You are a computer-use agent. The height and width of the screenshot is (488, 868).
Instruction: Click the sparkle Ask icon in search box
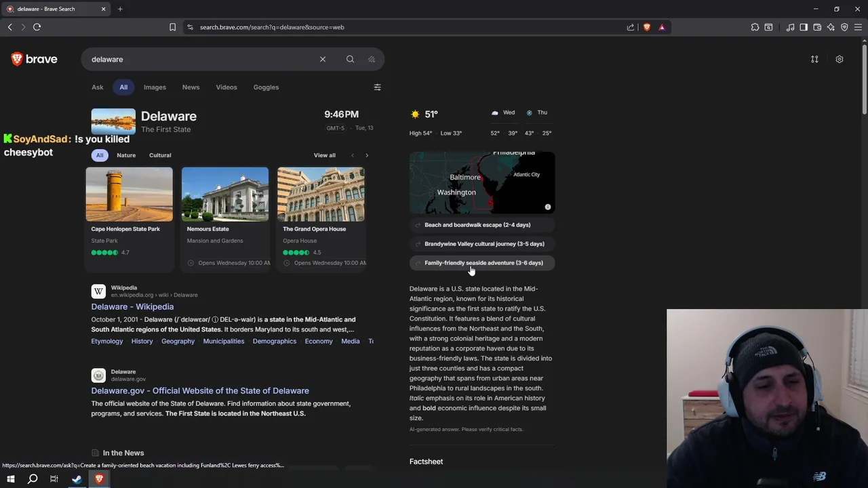click(372, 59)
